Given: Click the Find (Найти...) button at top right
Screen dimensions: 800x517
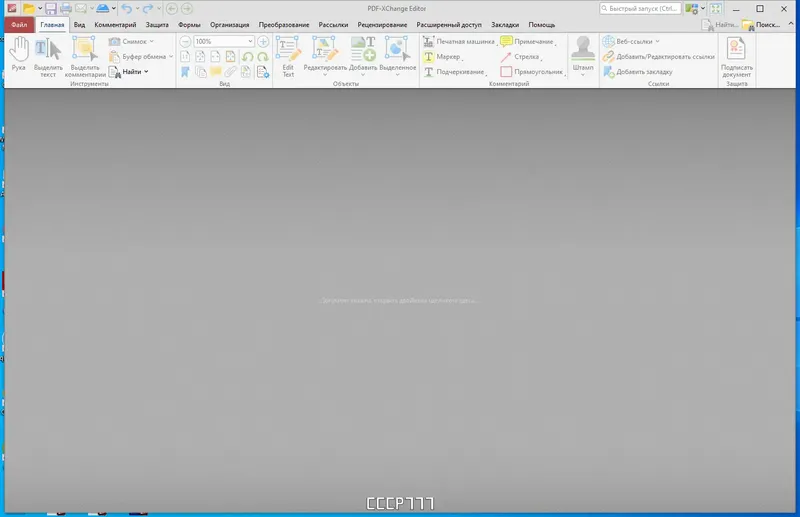Looking at the screenshot, I should (x=719, y=24).
